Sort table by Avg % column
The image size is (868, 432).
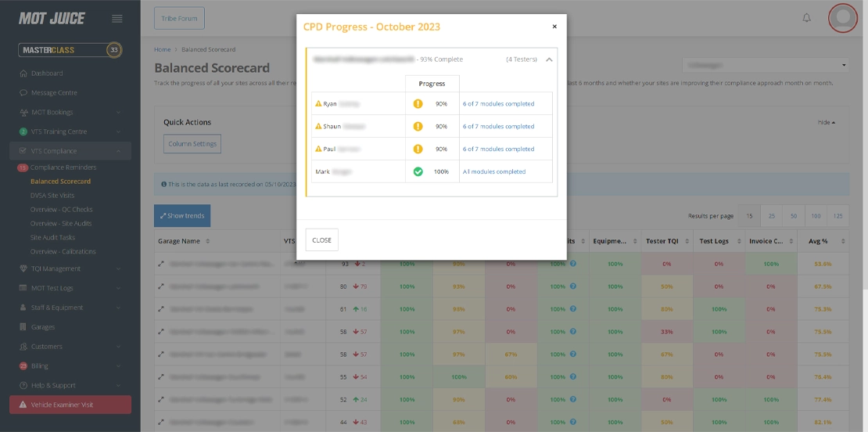[x=823, y=242]
